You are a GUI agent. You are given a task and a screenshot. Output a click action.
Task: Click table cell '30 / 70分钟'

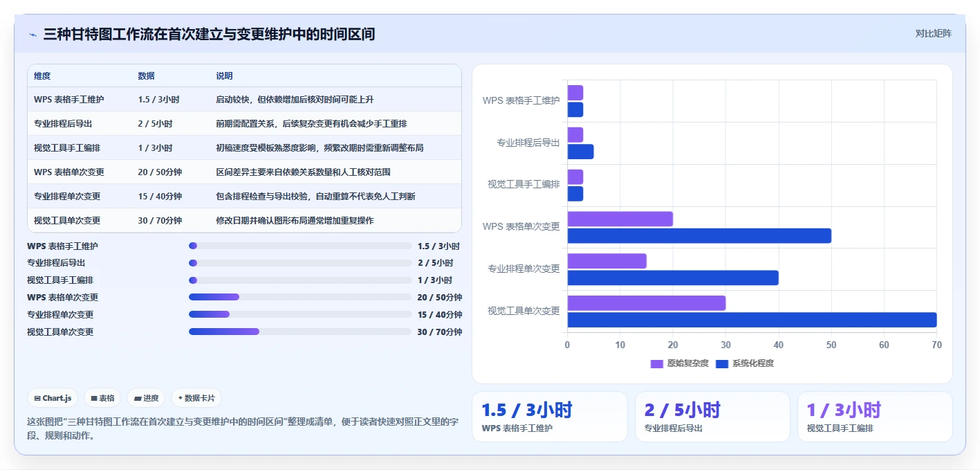160,221
